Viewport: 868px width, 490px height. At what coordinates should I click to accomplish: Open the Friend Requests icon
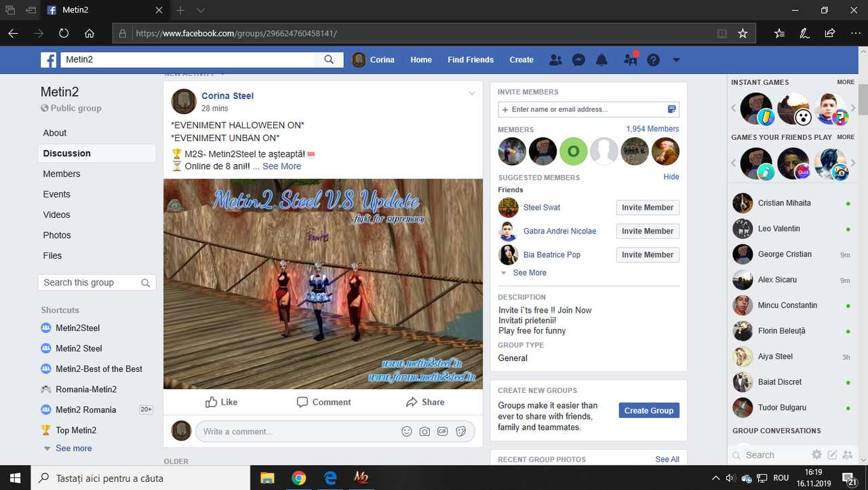tap(555, 60)
